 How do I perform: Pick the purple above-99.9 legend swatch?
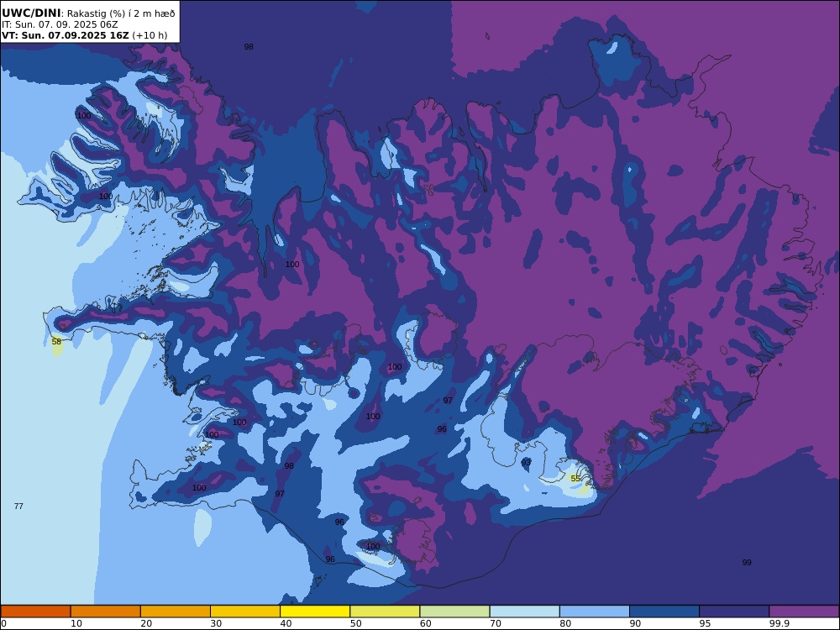(804, 612)
